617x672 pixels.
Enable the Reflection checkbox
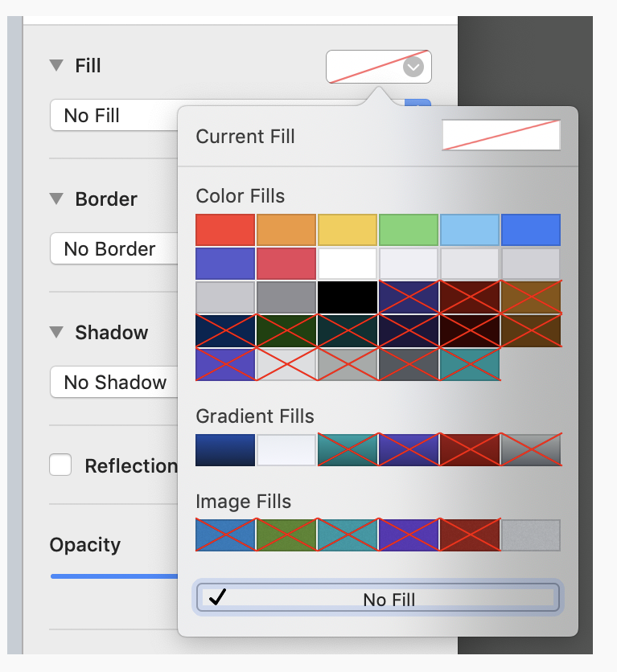click(x=60, y=465)
